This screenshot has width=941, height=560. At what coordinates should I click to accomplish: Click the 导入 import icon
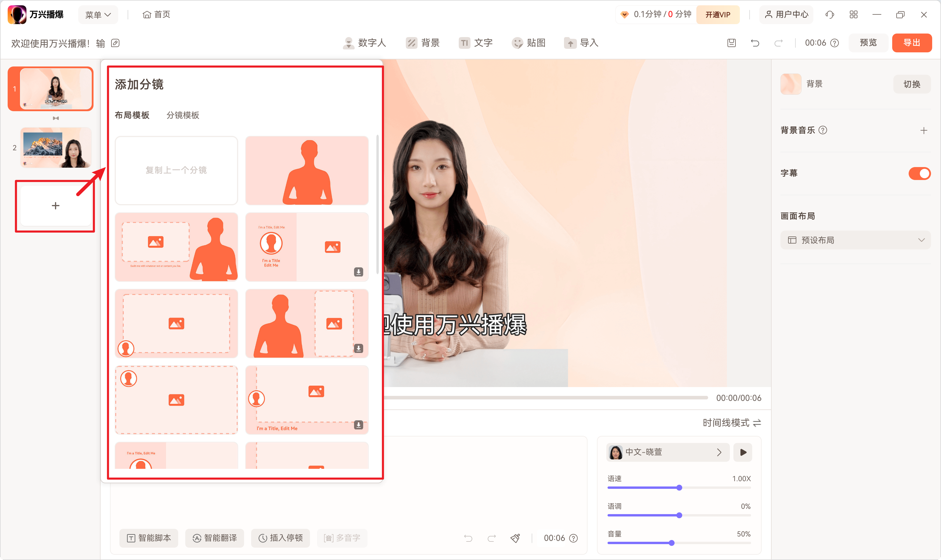point(570,43)
